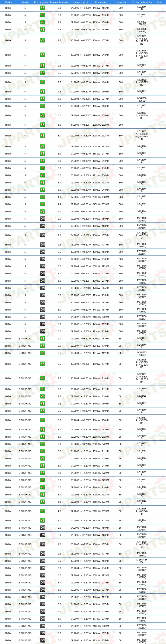Click the '03.2007 -> 05.2010' production years cell

click(x=81, y=544)
